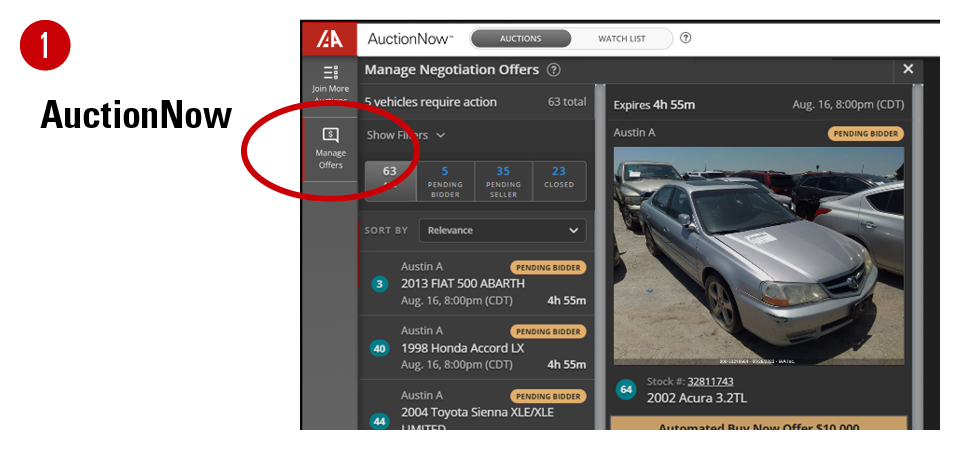
Task: Click Pending Bidder badge on FIAT row
Action: click(548, 268)
